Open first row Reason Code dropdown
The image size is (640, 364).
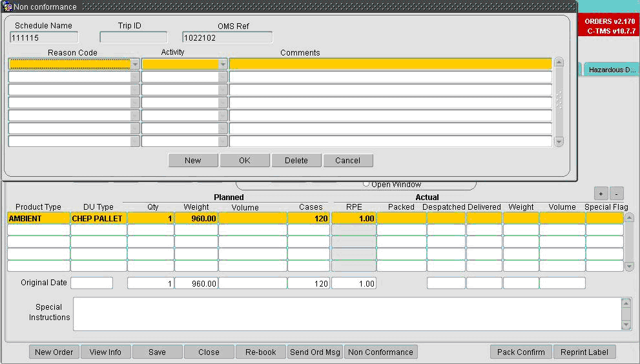[x=135, y=64]
